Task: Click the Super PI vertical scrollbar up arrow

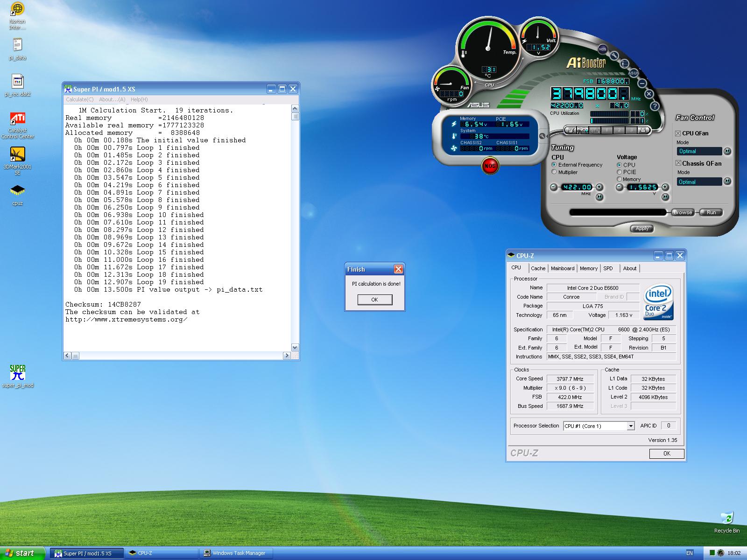Action: tap(295, 109)
